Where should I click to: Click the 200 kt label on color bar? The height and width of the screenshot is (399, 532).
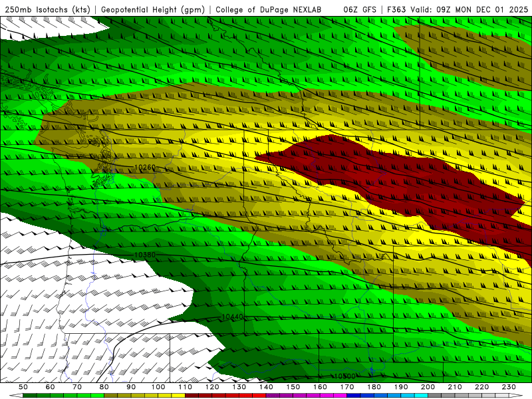coord(428,387)
